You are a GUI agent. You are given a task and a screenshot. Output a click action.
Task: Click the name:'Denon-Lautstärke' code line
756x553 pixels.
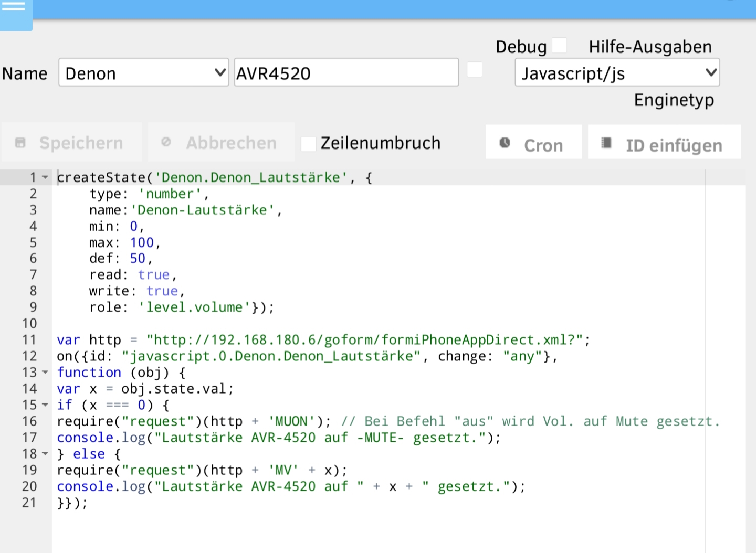[x=185, y=210]
